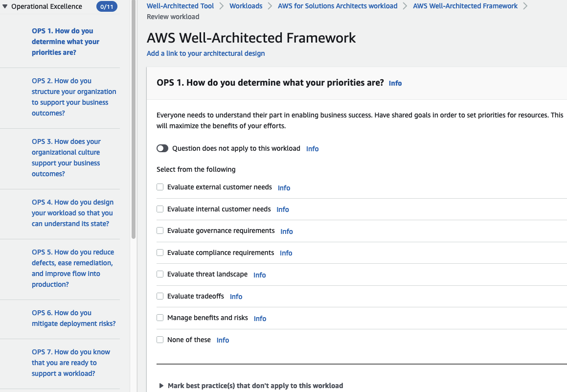The width and height of the screenshot is (567, 392).
Task: Check Evaluate compliance requirements
Action: point(160,253)
